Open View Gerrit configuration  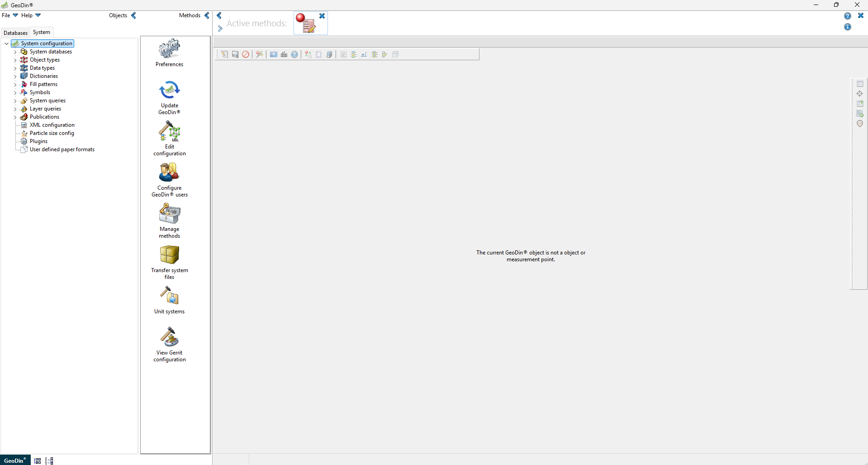click(x=169, y=338)
